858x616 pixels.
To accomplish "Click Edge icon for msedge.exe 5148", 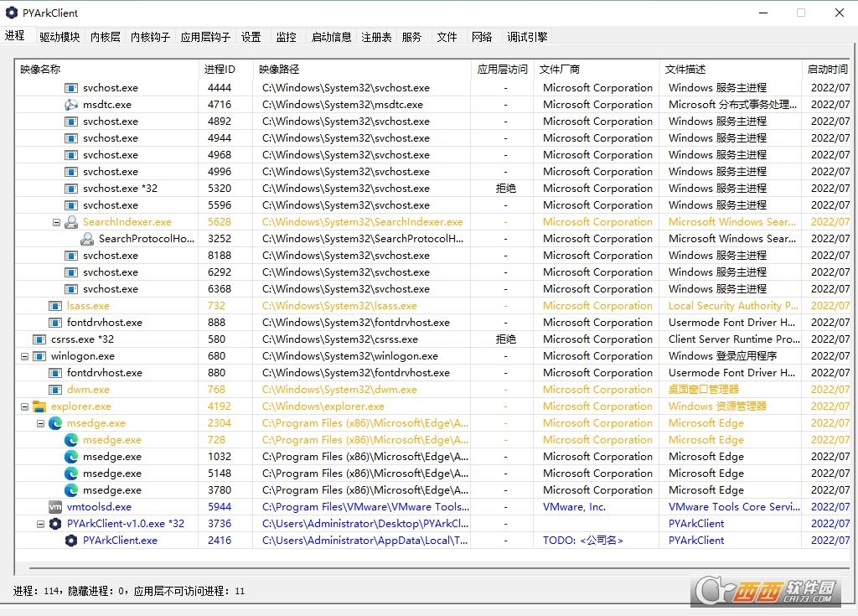I will coord(71,473).
